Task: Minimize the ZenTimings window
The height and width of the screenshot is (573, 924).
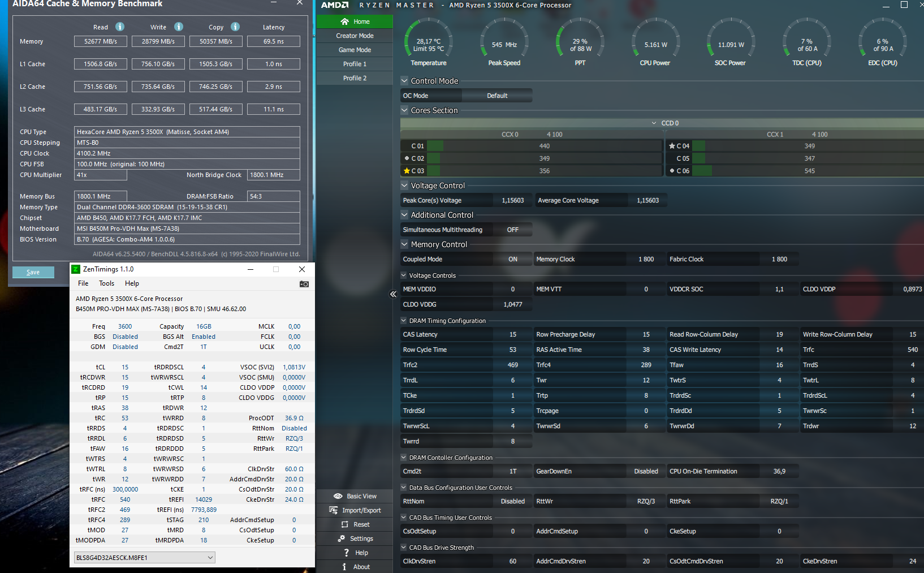Action: click(250, 269)
